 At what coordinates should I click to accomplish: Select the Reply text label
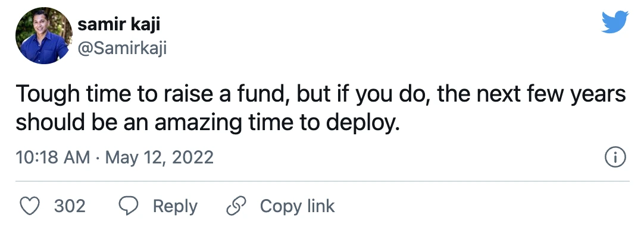click(x=175, y=207)
